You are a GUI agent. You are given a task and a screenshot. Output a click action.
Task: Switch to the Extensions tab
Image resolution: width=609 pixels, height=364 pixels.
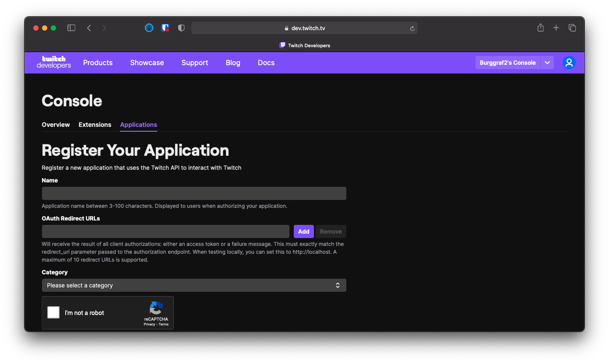click(95, 125)
